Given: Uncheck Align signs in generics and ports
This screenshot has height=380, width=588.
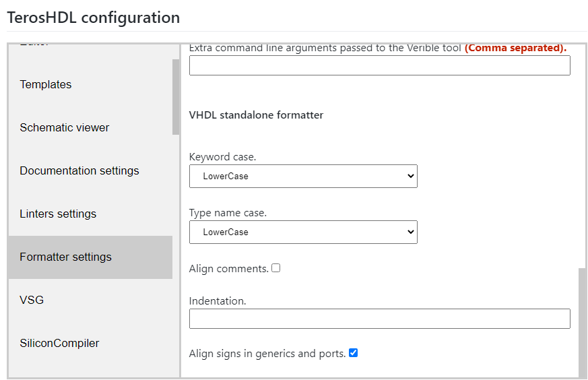Looking at the screenshot, I should tap(353, 352).
